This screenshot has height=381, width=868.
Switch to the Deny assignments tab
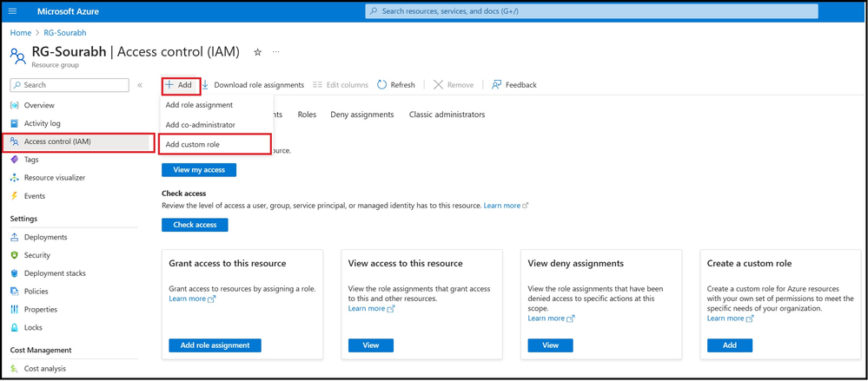[x=362, y=115]
